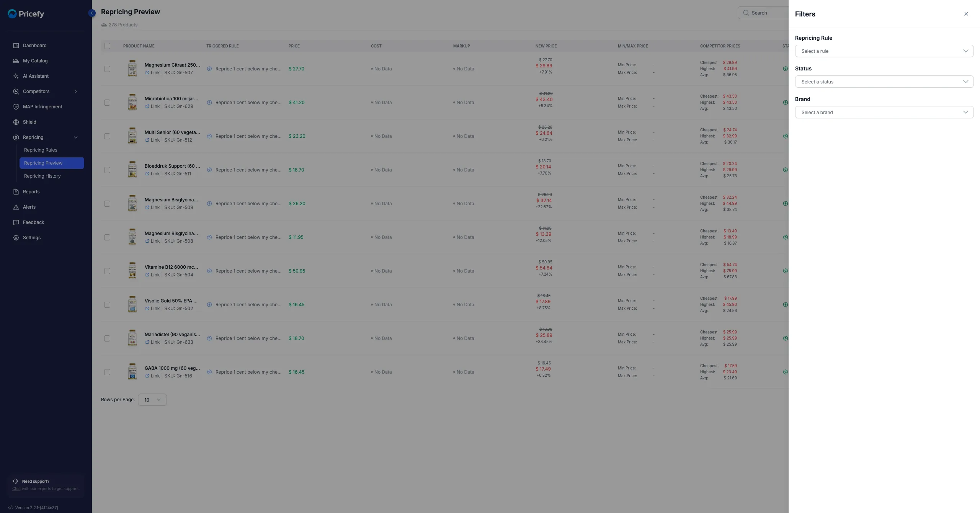Image resolution: width=980 pixels, height=513 pixels.
Task: Click the green status icon in Gn-509 row
Action: point(786,204)
